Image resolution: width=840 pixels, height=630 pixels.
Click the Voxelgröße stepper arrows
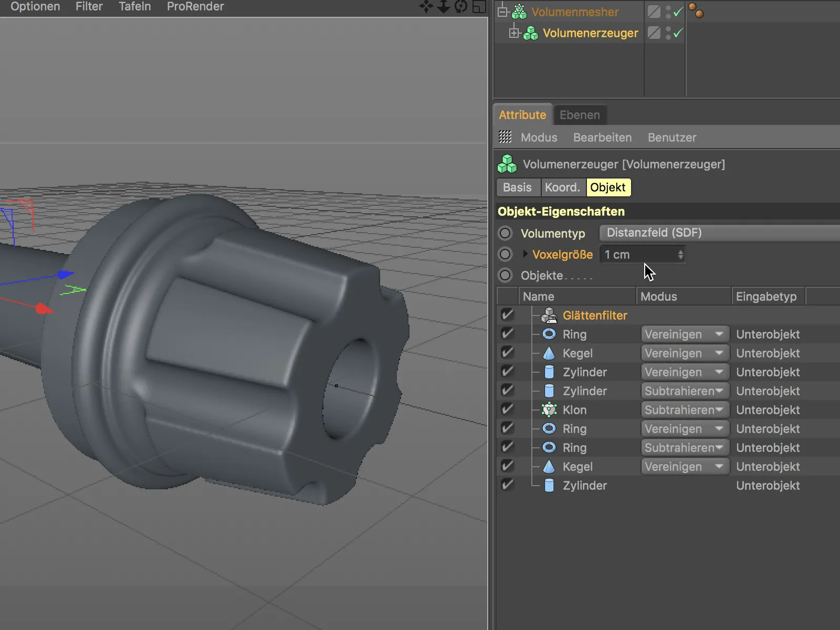[x=680, y=255]
